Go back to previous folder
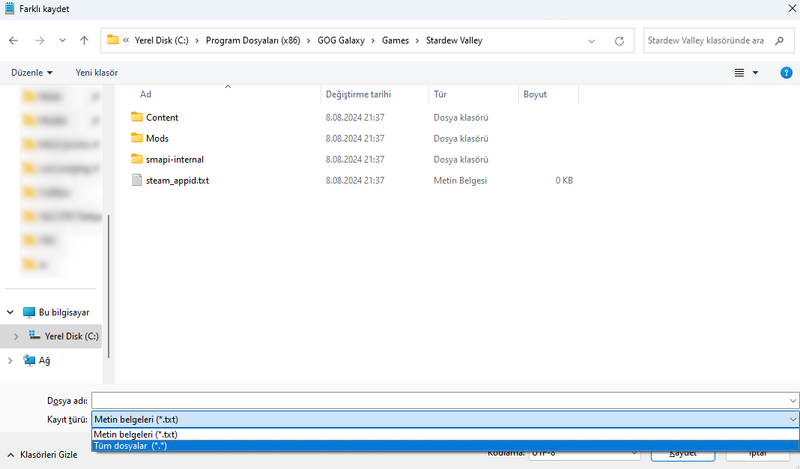Screen dimensions: 800x469 [14, 41]
